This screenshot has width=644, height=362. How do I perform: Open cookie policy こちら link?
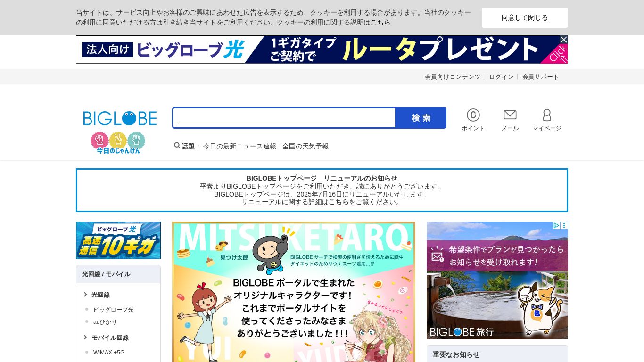click(x=380, y=22)
